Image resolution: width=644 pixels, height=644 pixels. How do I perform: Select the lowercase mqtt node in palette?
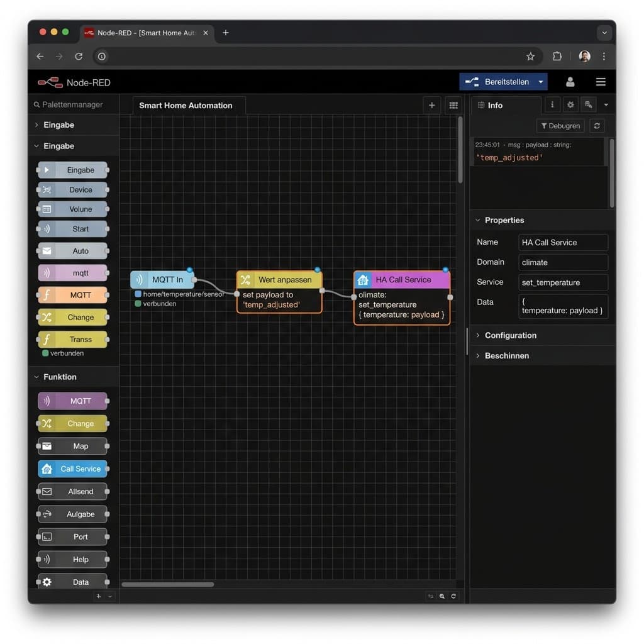[73, 273]
